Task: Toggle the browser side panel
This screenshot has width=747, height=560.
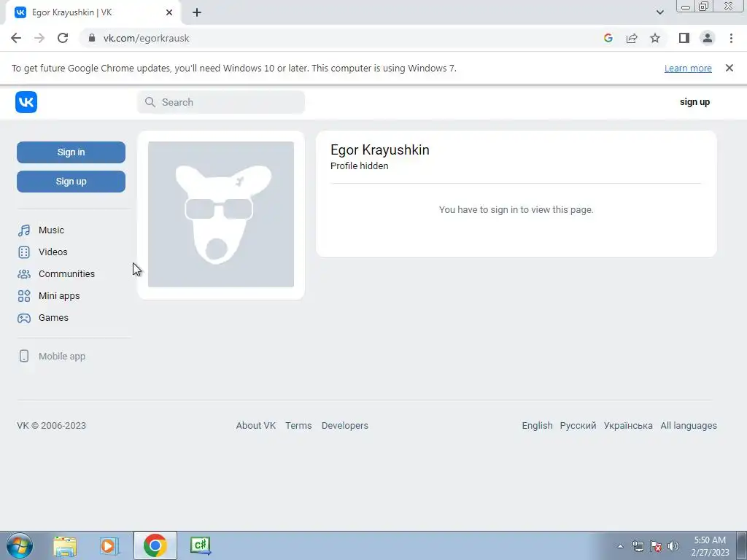Action: click(x=684, y=38)
